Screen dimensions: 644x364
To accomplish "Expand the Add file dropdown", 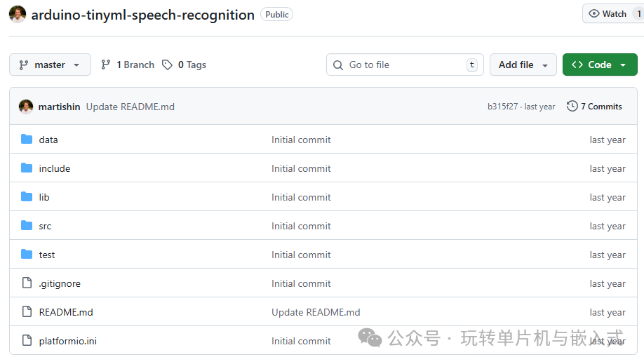I will point(523,65).
